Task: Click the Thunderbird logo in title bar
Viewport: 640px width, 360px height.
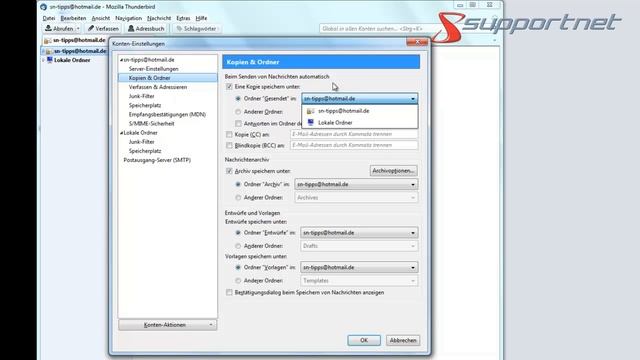Action: click(44, 7)
